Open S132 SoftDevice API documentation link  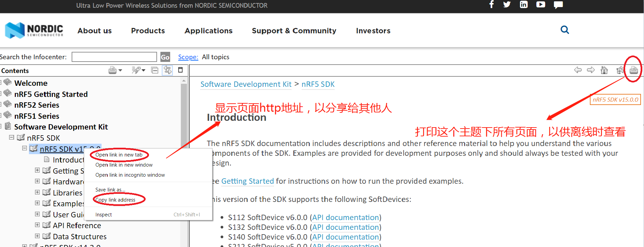[346, 227]
